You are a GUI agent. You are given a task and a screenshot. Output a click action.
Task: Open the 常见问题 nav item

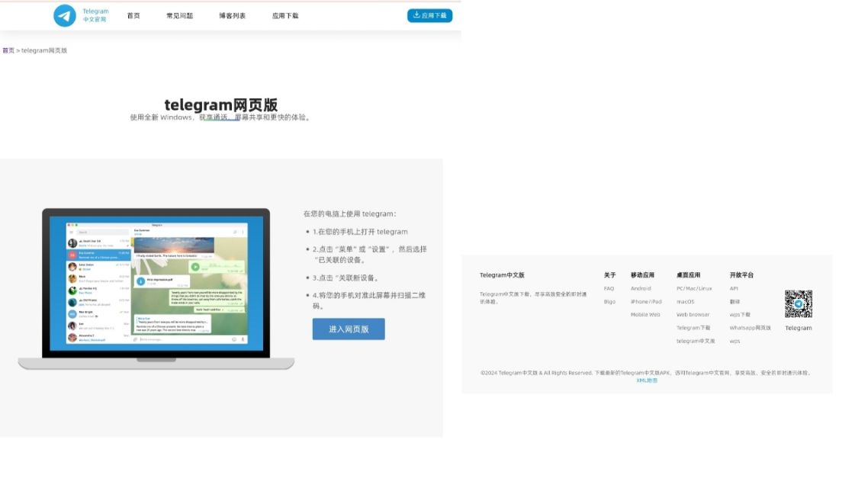coord(179,15)
